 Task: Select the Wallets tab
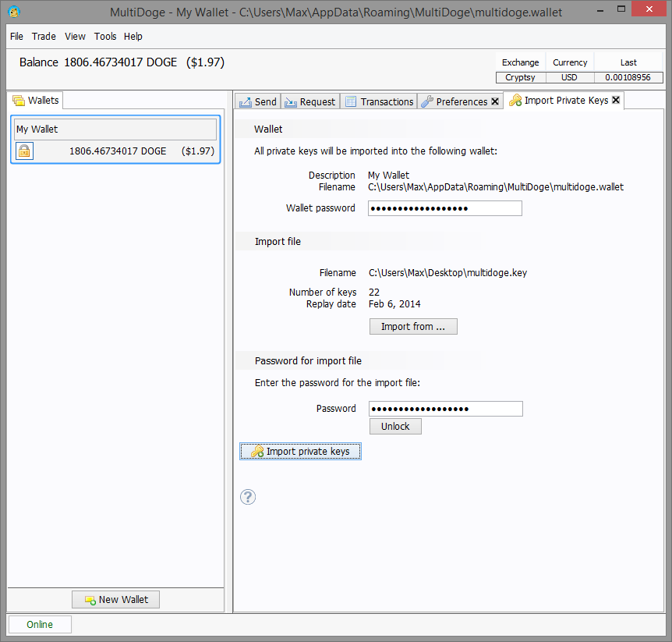[36, 101]
